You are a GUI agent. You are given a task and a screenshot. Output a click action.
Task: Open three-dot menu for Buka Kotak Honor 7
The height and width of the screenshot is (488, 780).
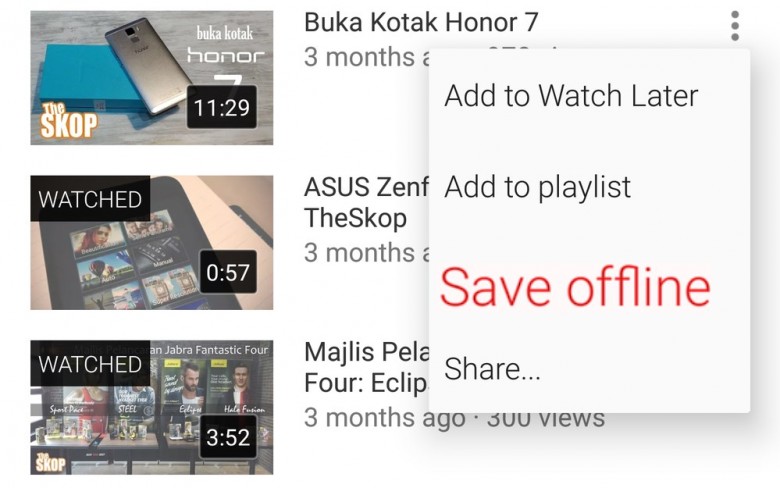point(735,26)
